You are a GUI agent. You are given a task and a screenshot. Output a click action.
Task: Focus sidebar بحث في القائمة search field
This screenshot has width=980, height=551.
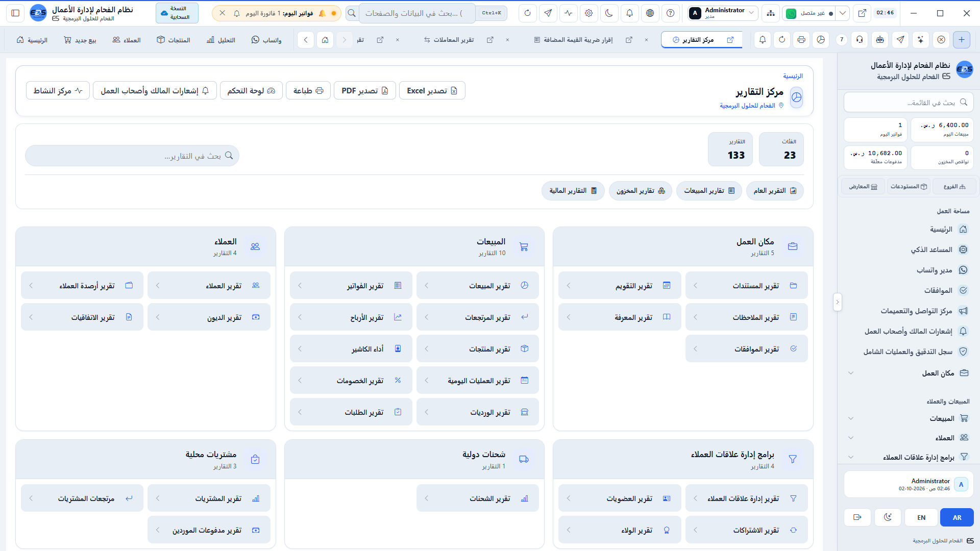point(909,103)
